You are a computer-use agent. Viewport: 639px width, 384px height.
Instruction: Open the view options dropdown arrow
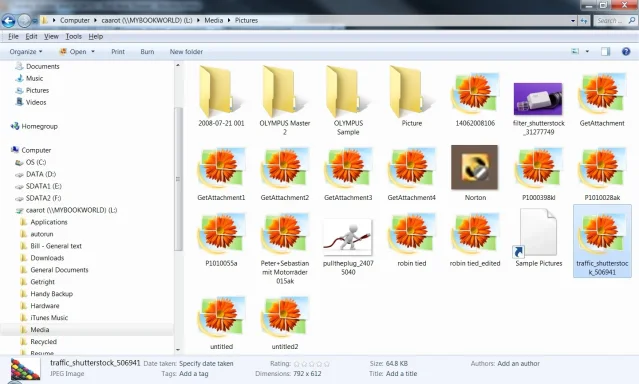point(587,51)
